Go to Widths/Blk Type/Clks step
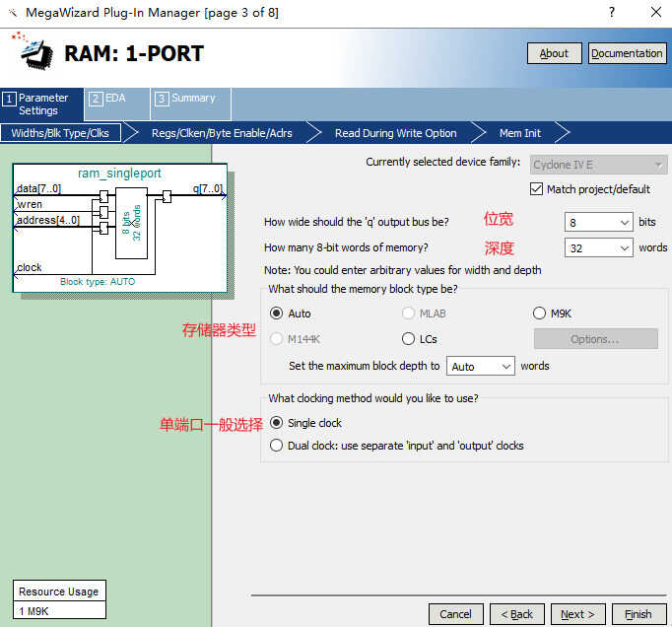This screenshot has height=627, width=672. (x=60, y=133)
